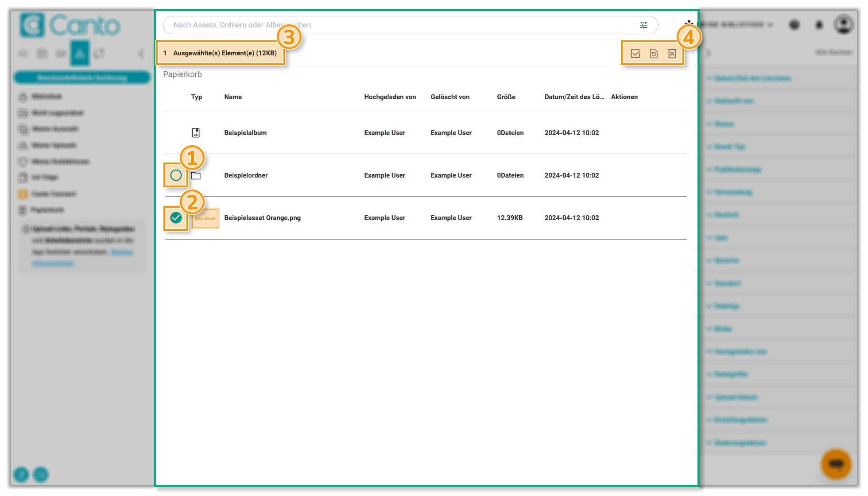The width and height of the screenshot is (868, 496).
Task: Click the Beispielasset Orange.png file name
Action: tap(262, 218)
